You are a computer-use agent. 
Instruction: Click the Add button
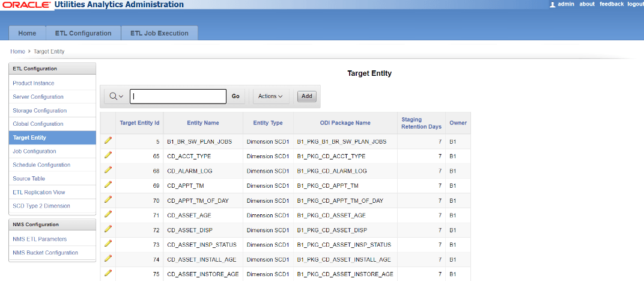click(x=307, y=96)
